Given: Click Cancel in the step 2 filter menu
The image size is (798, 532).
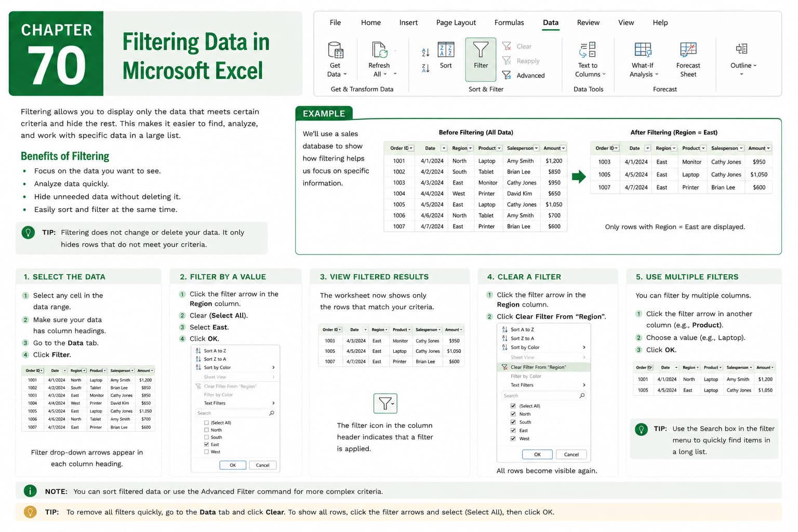Looking at the screenshot, I should point(262,465).
